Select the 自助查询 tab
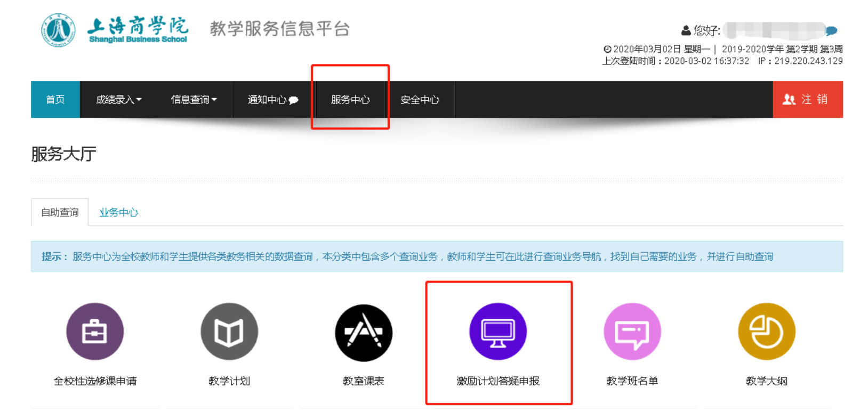This screenshot has width=868, height=419. 60,213
